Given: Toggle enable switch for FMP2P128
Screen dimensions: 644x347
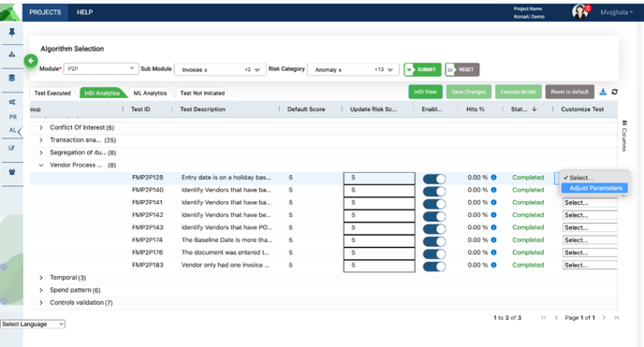Looking at the screenshot, I should coord(434,179).
